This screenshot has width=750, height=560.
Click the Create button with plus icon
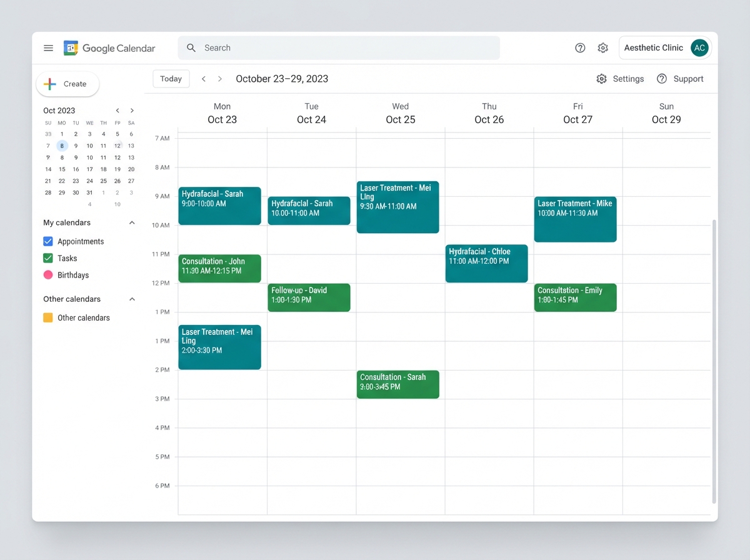pos(67,84)
